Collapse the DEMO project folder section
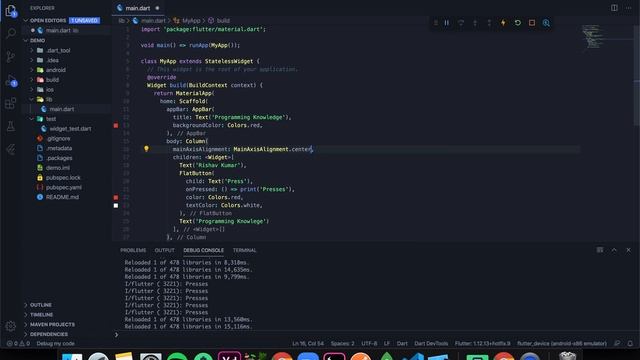Screen dimensions: 640x360 pyautogui.click(x=26, y=40)
